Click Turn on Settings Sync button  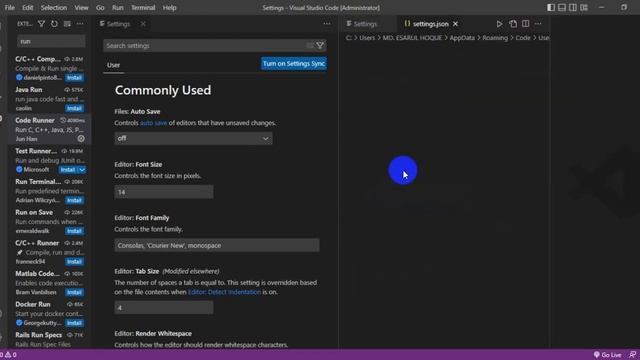(294, 64)
